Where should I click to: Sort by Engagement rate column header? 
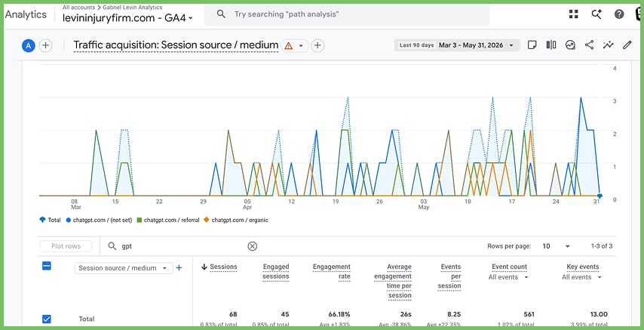(332, 272)
